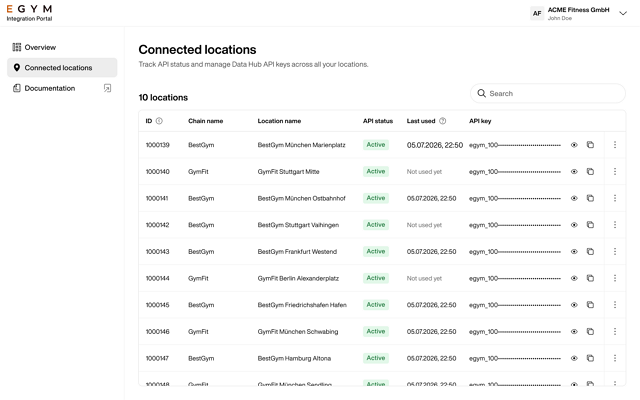Click the Search locations field
Viewport: 640px width, 400px height.
pos(548,93)
